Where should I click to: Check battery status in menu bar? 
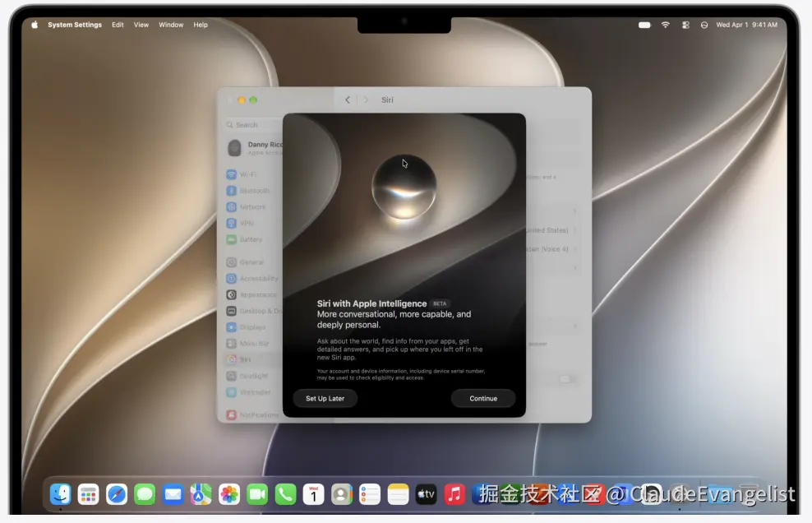pos(644,25)
